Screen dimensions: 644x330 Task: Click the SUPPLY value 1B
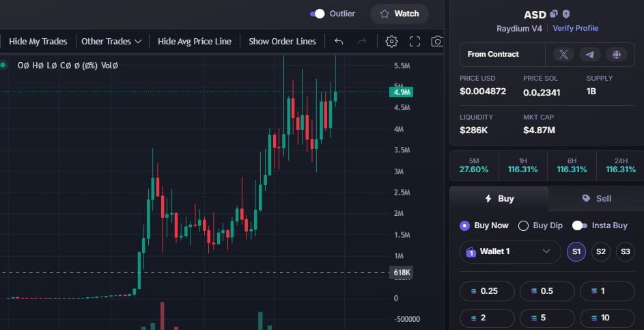coord(591,92)
